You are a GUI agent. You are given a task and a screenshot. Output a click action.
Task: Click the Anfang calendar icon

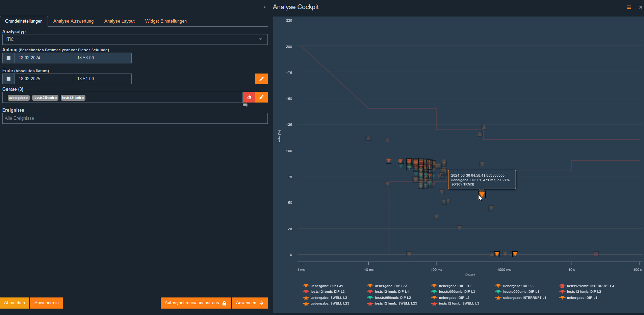[x=8, y=58]
